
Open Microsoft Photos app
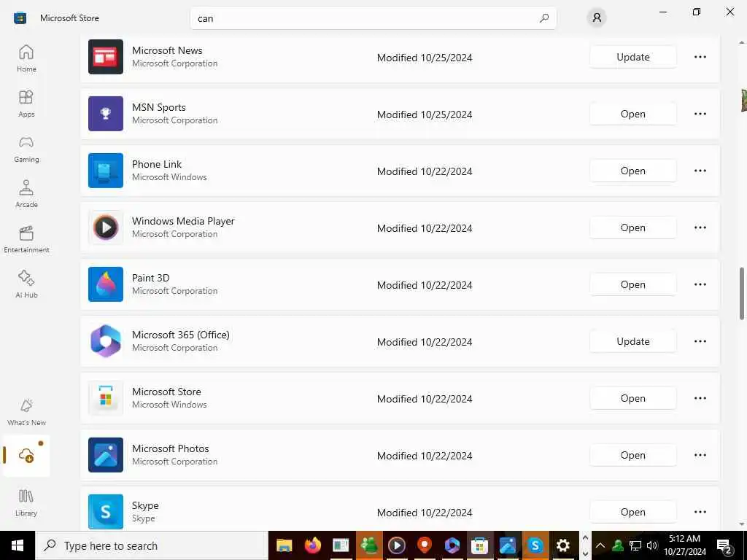pos(632,455)
